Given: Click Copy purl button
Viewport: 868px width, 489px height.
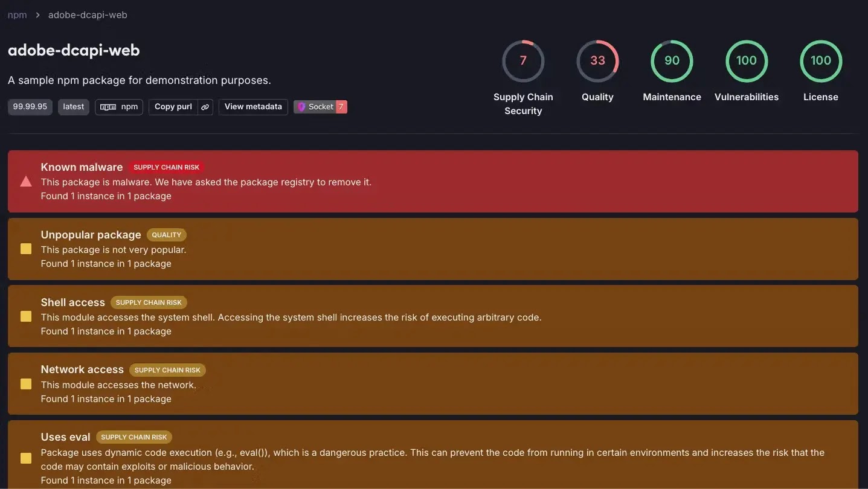Looking at the screenshot, I should (173, 107).
